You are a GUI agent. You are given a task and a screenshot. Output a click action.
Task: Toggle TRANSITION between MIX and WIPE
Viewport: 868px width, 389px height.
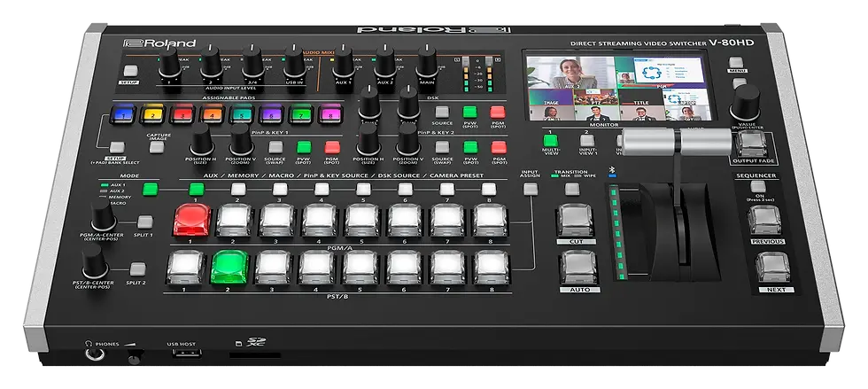pos(572,190)
